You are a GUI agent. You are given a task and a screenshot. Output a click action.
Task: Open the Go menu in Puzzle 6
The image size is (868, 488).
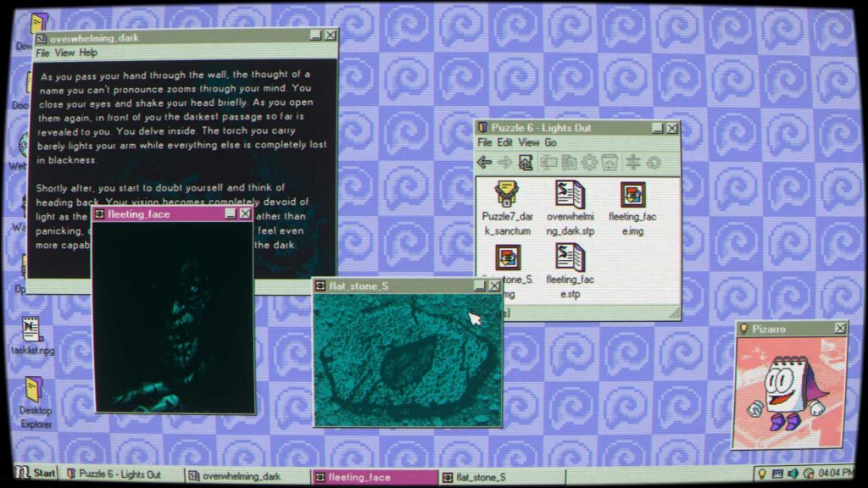(550, 142)
